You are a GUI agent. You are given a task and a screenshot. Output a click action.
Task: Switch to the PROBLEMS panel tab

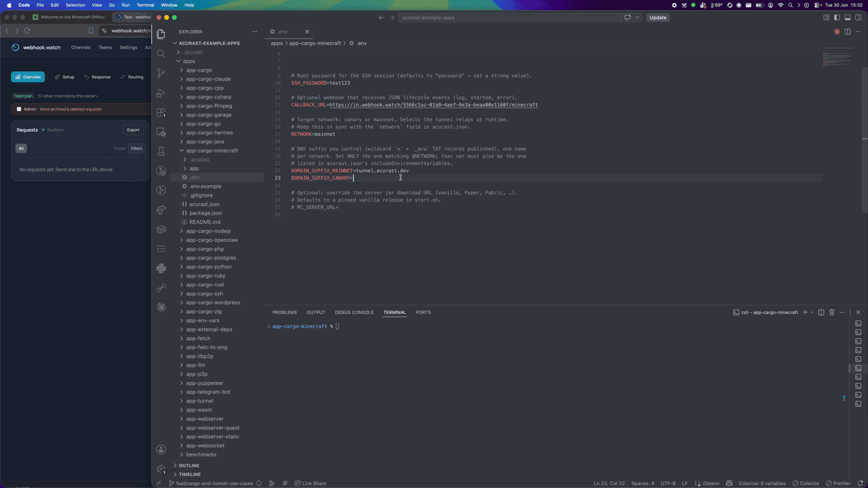tap(284, 312)
